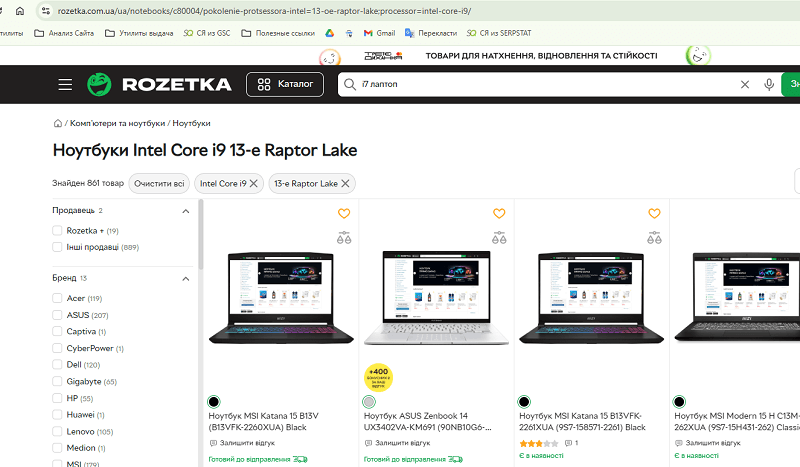Open MSI Modern 15 H product image
The image size is (800, 467).
(737, 298)
